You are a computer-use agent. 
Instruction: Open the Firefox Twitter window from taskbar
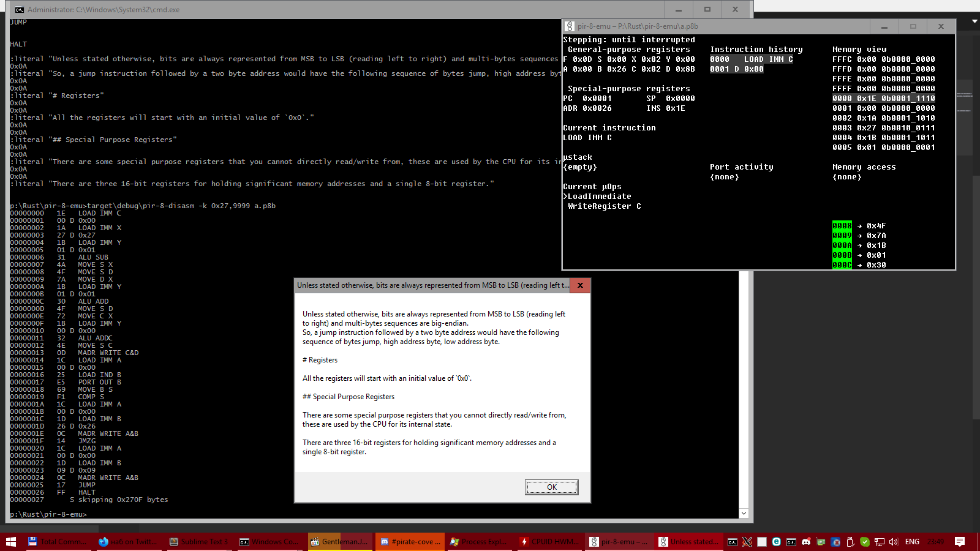(128, 542)
